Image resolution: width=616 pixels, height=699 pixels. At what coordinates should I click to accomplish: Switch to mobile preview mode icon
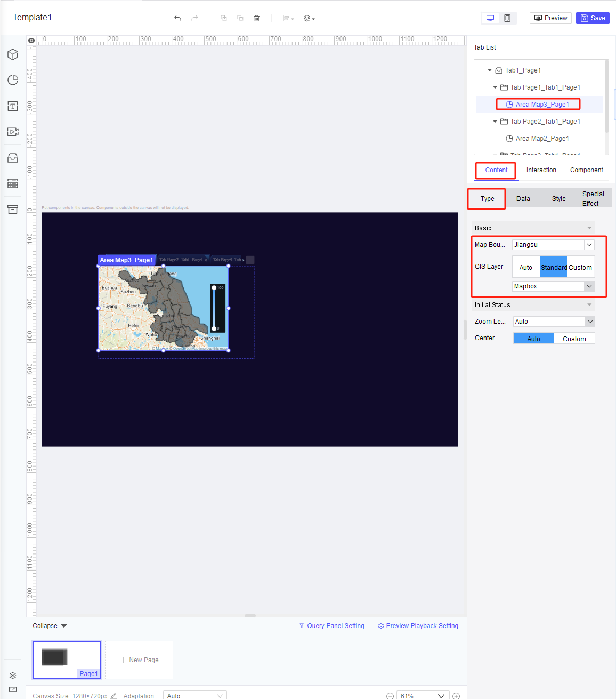[507, 18]
